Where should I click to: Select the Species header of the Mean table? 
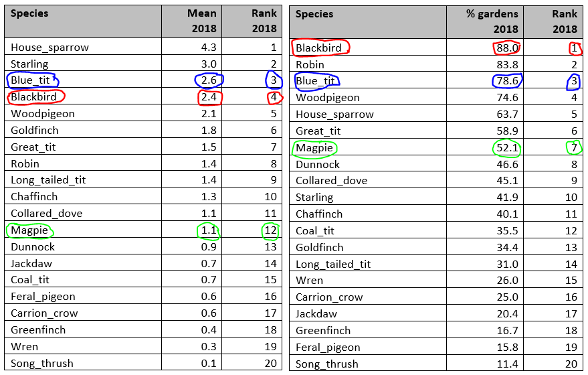[x=29, y=13]
